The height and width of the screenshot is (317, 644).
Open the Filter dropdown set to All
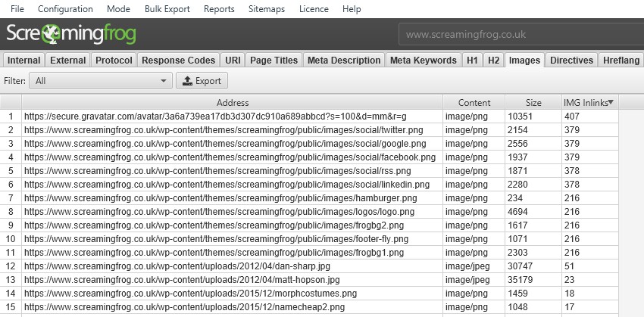click(101, 81)
